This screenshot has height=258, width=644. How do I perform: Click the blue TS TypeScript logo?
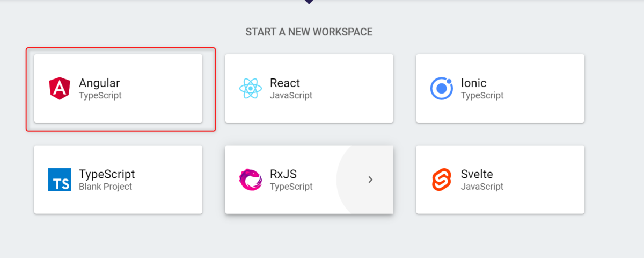[x=59, y=180]
